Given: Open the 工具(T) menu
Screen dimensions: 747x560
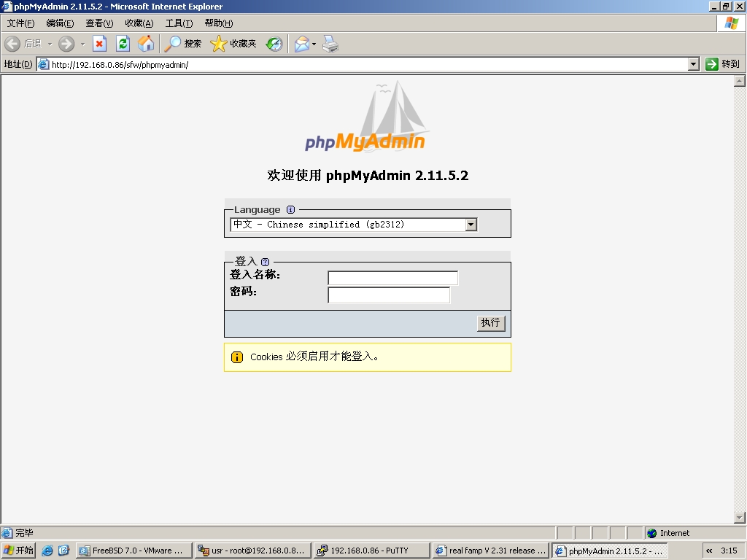Looking at the screenshot, I should click(179, 23).
